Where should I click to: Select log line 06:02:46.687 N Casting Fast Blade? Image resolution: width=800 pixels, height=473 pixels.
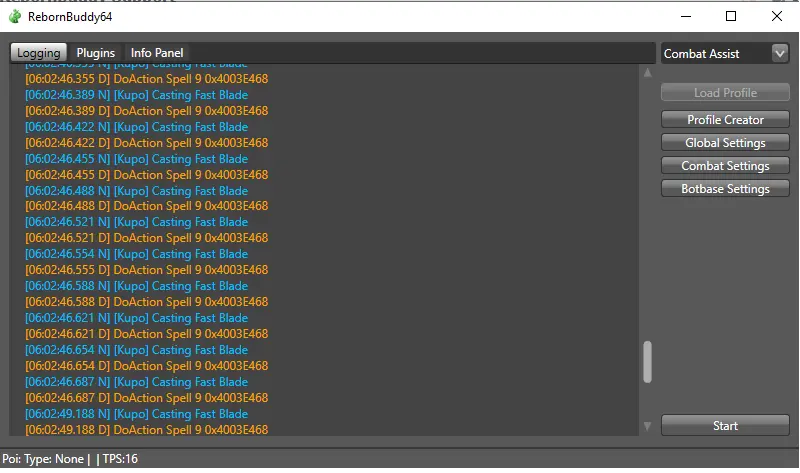coord(136,382)
